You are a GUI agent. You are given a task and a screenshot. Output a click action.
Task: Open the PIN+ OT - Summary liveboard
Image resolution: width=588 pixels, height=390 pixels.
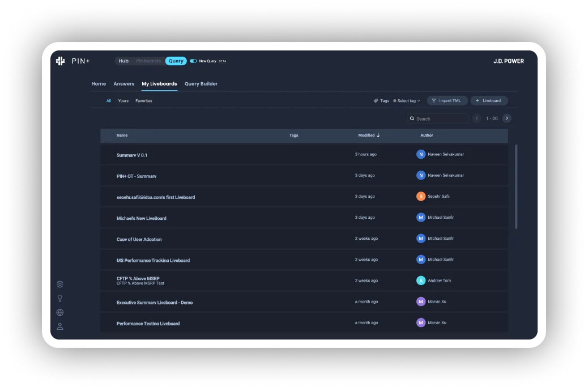137,176
